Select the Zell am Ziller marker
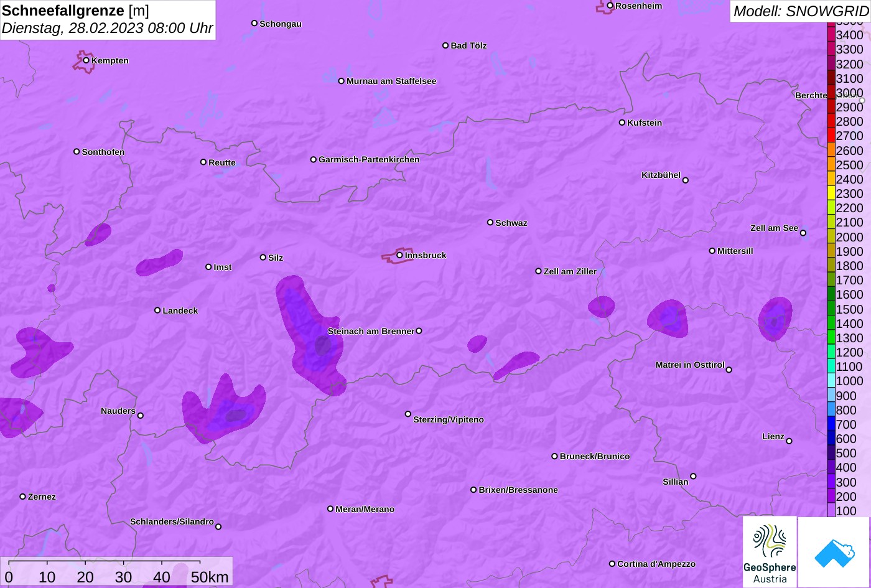Viewport: 871px width, 588px height. pos(539,271)
